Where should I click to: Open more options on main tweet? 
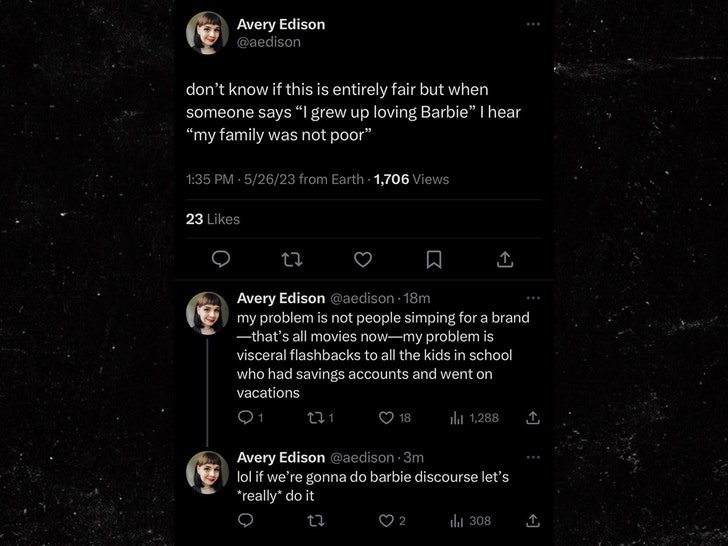coord(533,24)
